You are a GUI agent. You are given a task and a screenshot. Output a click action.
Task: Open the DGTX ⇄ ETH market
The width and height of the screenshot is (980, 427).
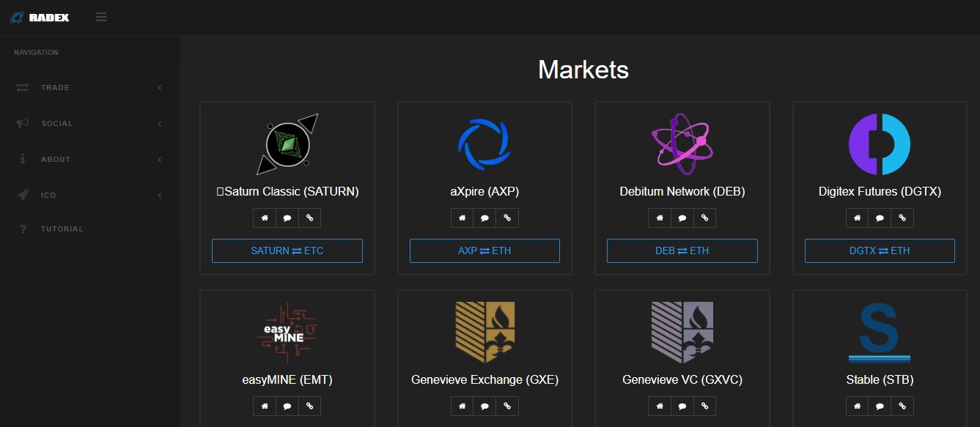pos(880,250)
